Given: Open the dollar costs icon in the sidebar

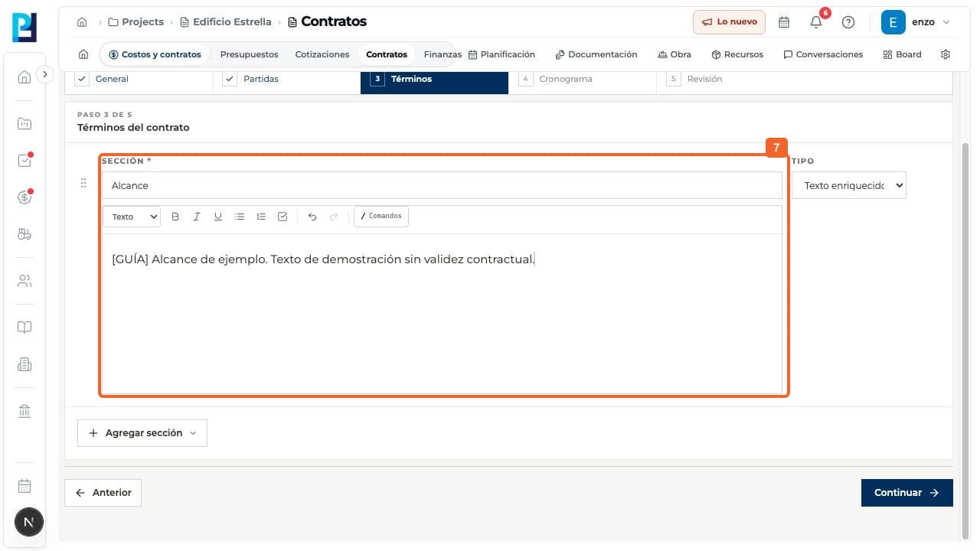Looking at the screenshot, I should 24,197.
